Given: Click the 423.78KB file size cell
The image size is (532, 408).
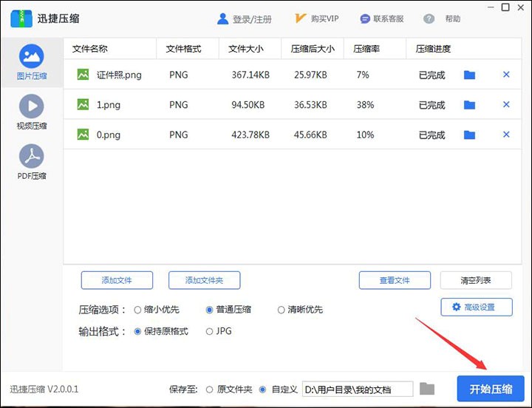Looking at the screenshot, I should tap(250, 135).
